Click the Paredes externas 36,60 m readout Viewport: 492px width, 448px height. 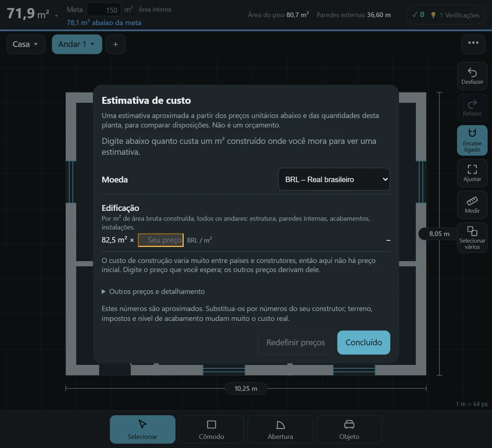click(x=354, y=15)
